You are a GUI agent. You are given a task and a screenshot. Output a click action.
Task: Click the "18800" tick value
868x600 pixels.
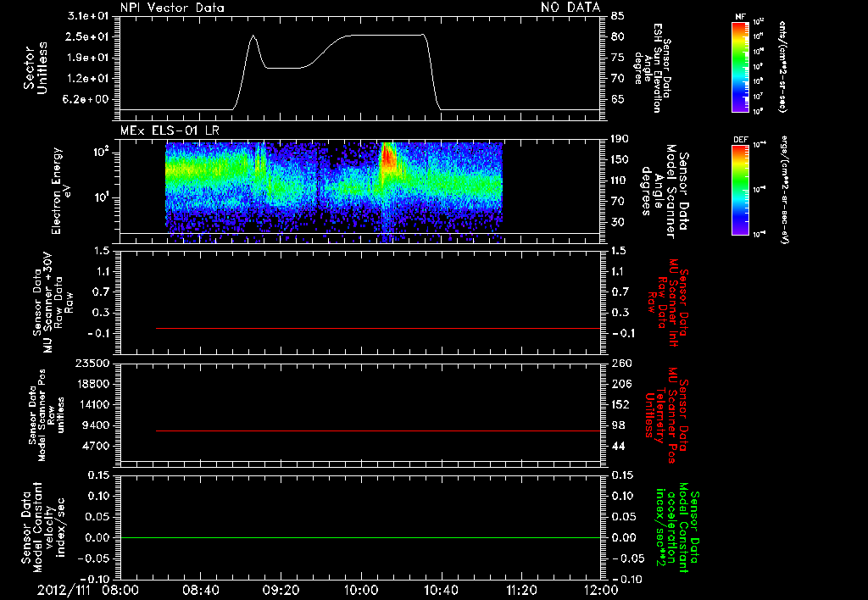[93, 384]
